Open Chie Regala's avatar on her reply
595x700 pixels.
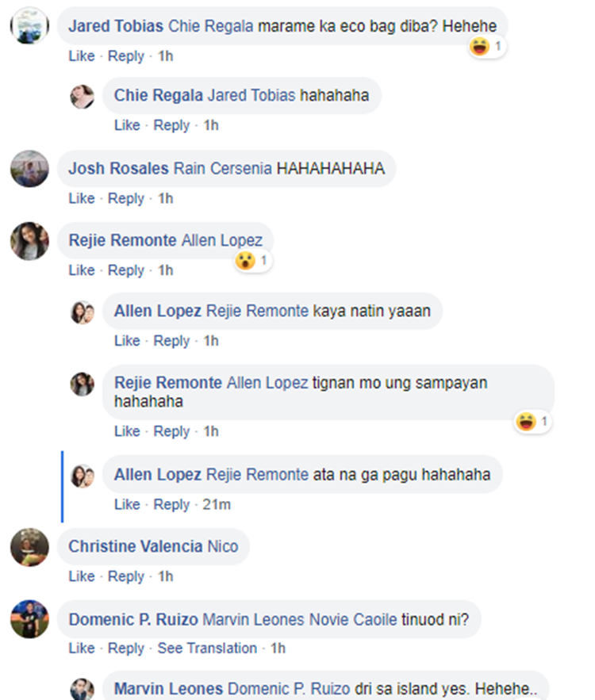[83, 96]
